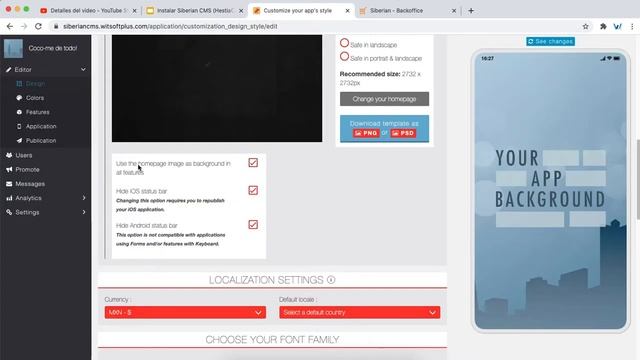Screen dimensions: 640x360
Task: Click the Publication paper-plane icon
Action: coord(19,141)
